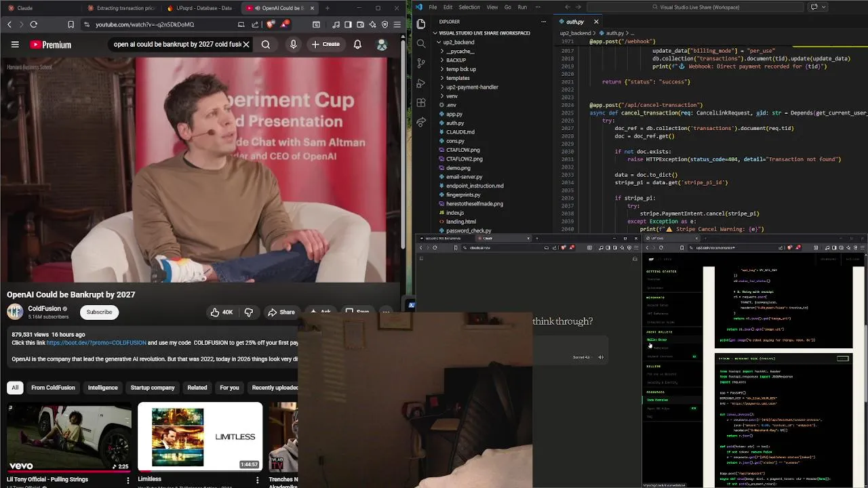This screenshot has width=868, height=488.
Task: Select the Related filter chip
Action: (x=197, y=388)
